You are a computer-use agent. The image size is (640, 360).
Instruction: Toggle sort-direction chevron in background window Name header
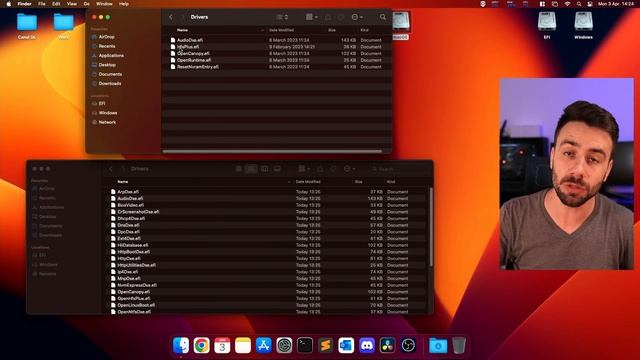point(289,182)
